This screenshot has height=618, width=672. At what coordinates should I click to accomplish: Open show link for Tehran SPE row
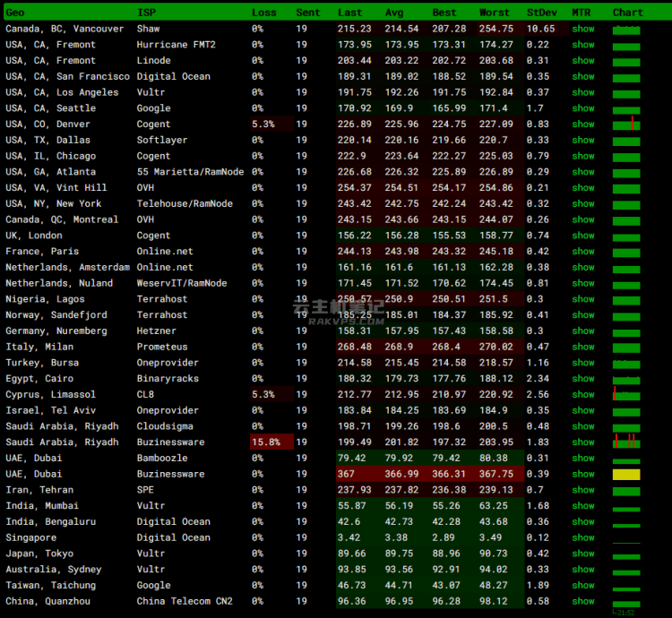pyautogui.click(x=583, y=490)
